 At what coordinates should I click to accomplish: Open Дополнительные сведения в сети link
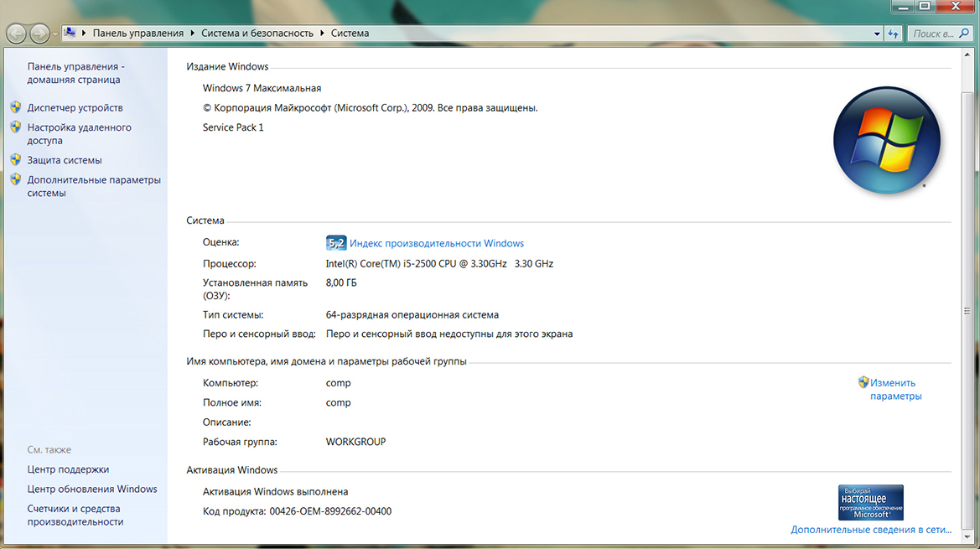[871, 530]
